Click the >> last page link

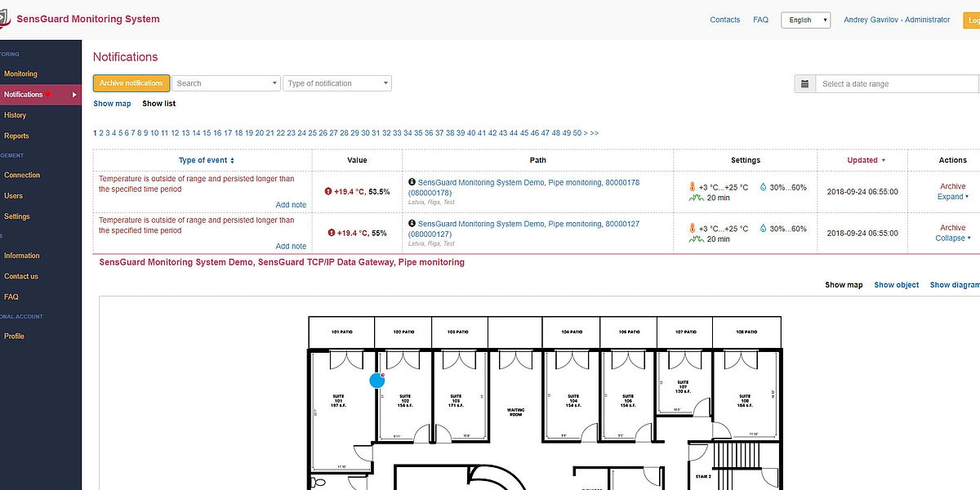(595, 133)
